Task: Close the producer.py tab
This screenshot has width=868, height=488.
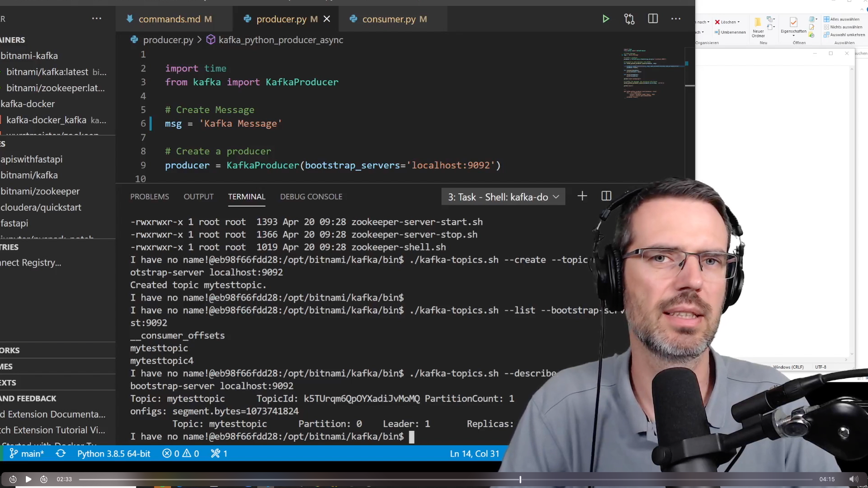Action: (327, 19)
